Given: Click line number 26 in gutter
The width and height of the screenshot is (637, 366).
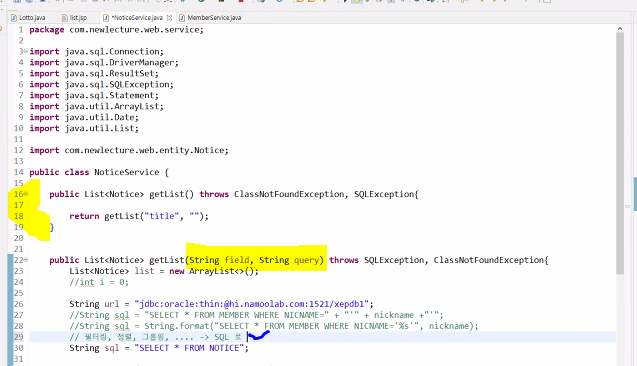Looking at the screenshot, I should tap(18, 304).
